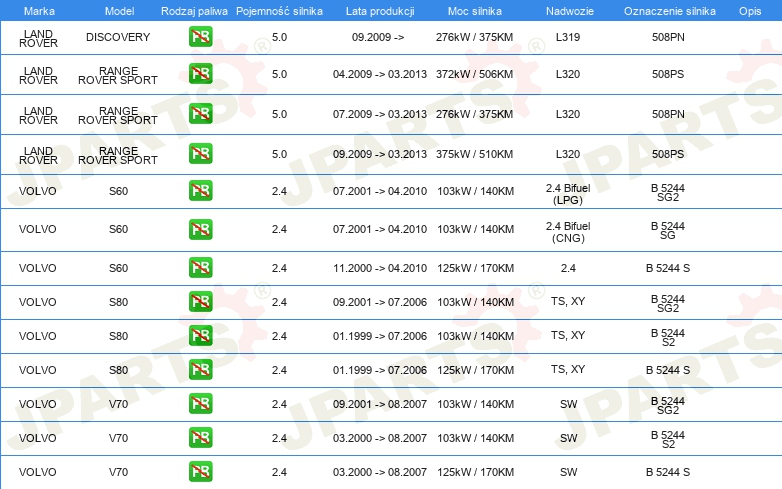The image size is (782, 489).
Task: Click 508PN engine code in DISCOVERY row
Action: (668, 37)
